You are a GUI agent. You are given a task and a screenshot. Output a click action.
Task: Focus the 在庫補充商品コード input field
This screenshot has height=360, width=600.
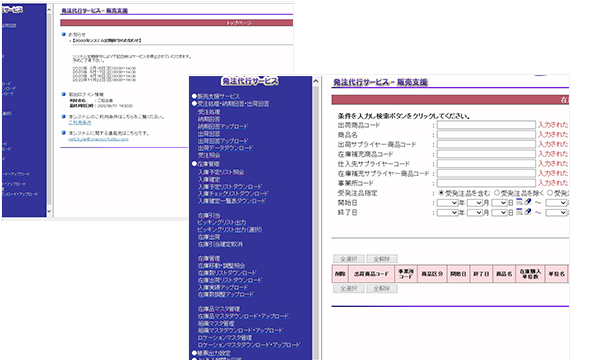point(486,154)
